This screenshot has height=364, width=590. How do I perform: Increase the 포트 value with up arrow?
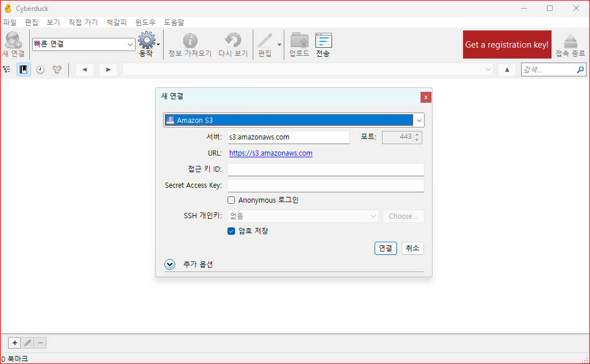pyautogui.click(x=417, y=134)
